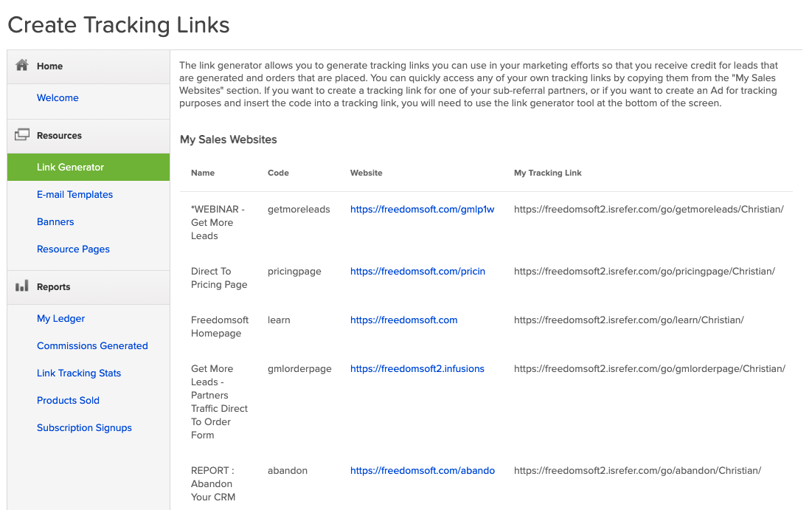
Task: Open Commissions Generated report
Action: [x=92, y=345]
